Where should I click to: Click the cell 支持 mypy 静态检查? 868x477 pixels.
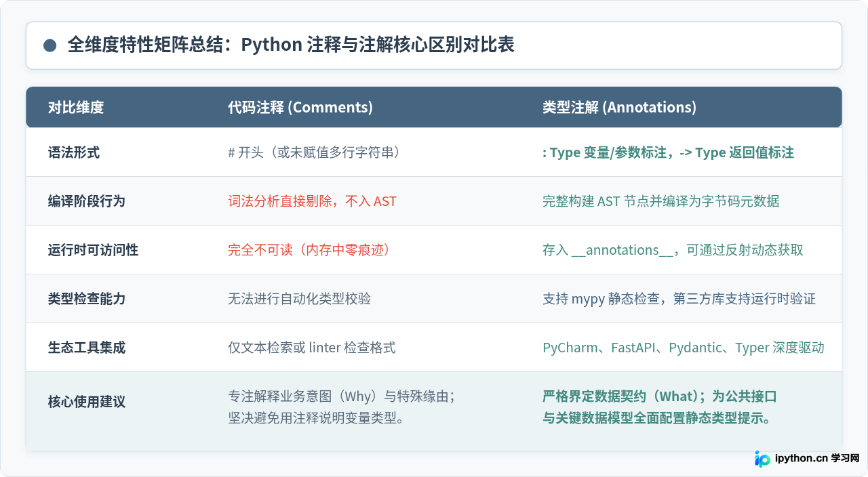click(x=679, y=299)
